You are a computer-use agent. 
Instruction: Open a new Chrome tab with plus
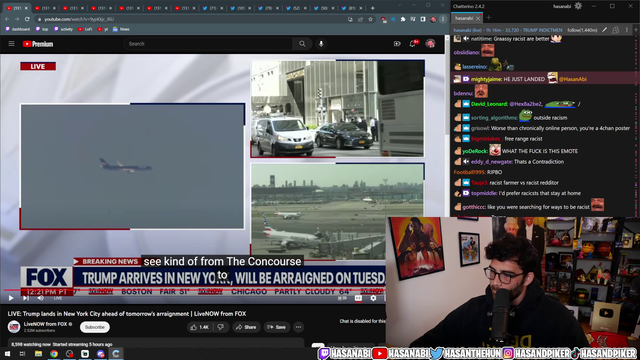point(372,8)
